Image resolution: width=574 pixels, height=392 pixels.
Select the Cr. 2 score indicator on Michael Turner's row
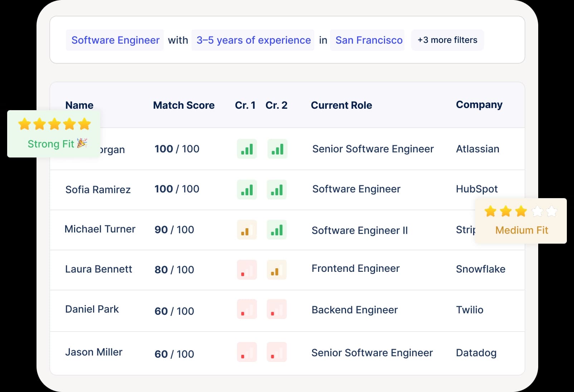277,230
